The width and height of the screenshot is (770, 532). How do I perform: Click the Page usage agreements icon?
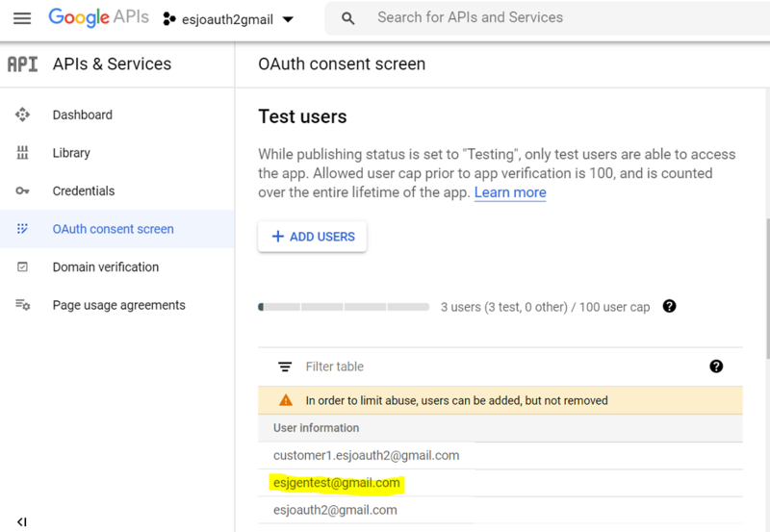coord(22,305)
